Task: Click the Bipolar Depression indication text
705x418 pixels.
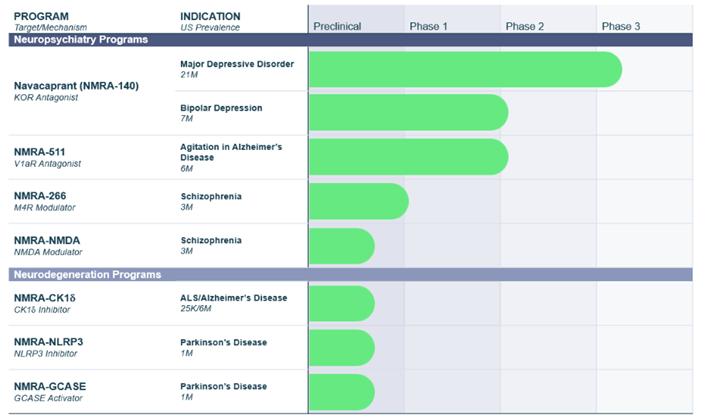Action: pyautogui.click(x=221, y=107)
